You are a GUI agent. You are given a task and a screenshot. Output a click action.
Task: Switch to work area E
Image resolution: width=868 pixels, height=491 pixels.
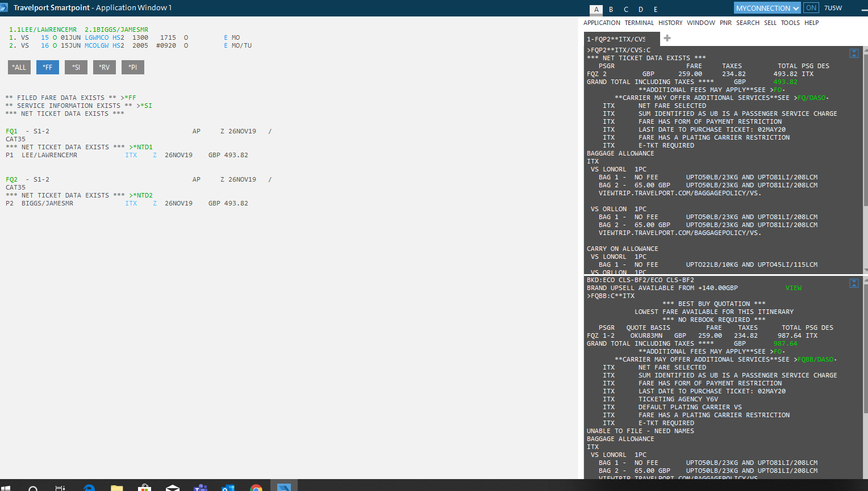pyautogui.click(x=656, y=9)
